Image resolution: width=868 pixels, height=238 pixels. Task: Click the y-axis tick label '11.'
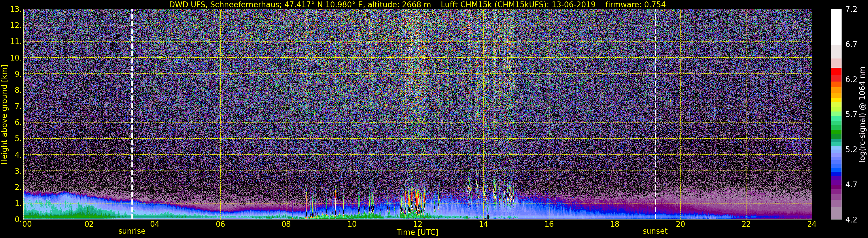click(x=16, y=41)
